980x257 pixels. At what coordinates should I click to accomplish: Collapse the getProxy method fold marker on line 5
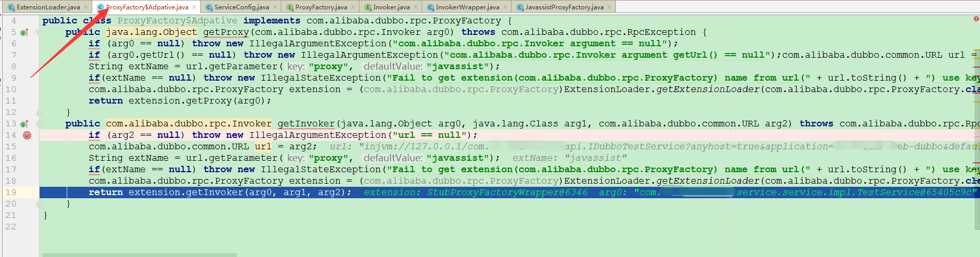[x=40, y=32]
